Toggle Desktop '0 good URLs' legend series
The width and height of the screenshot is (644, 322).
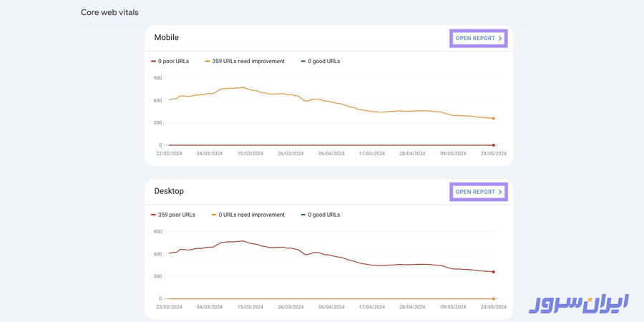click(323, 215)
